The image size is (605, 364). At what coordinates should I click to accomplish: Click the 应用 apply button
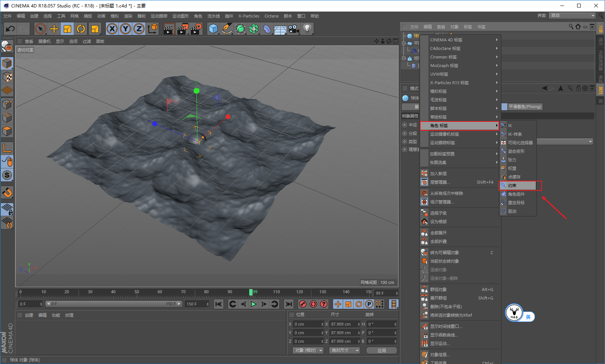click(382, 351)
